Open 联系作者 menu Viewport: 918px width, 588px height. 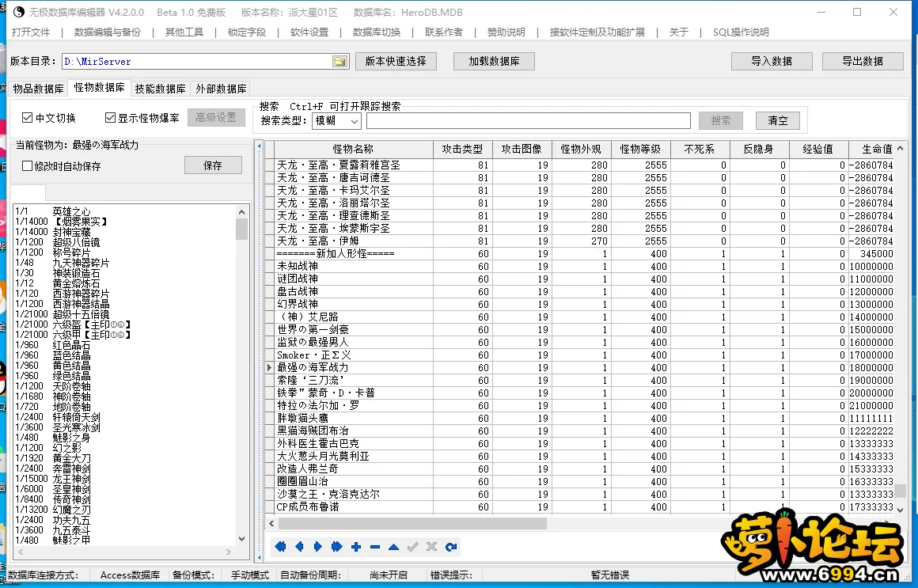pyautogui.click(x=444, y=32)
